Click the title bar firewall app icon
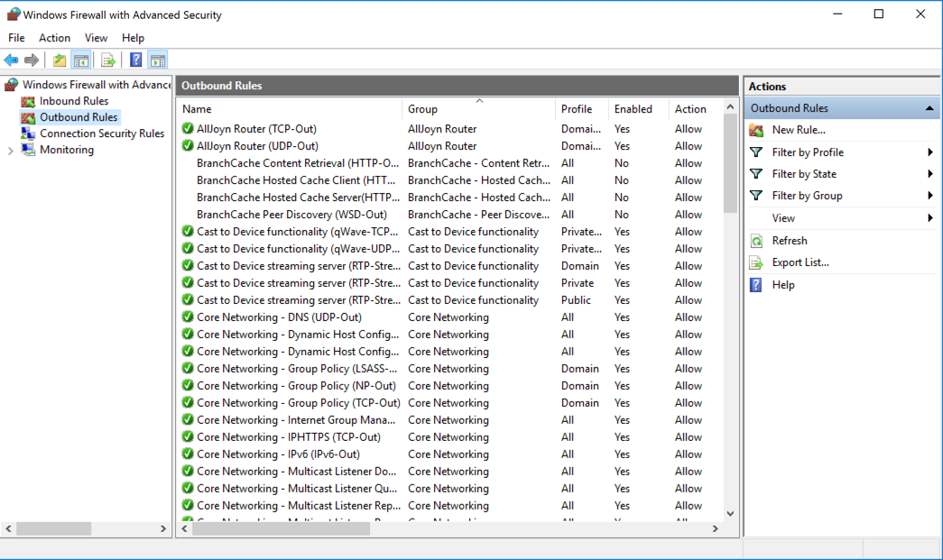Image resolution: width=943 pixels, height=560 pixels. click(x=14, y=14)
